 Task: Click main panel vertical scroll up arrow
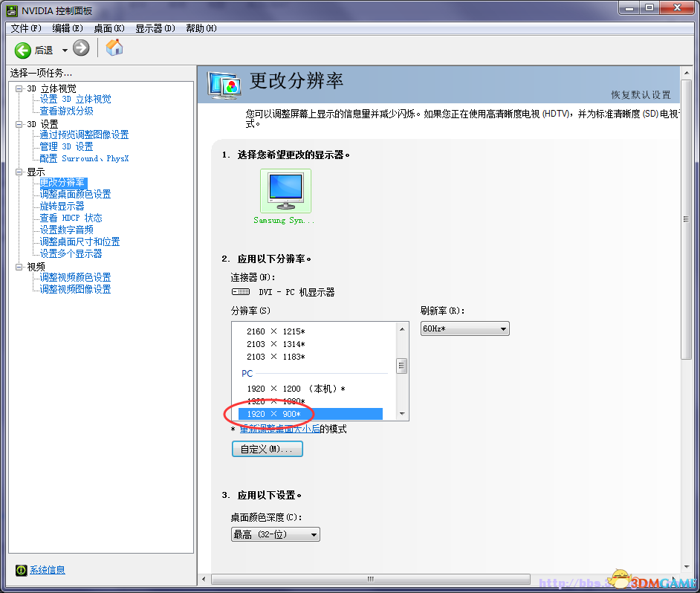687,74
